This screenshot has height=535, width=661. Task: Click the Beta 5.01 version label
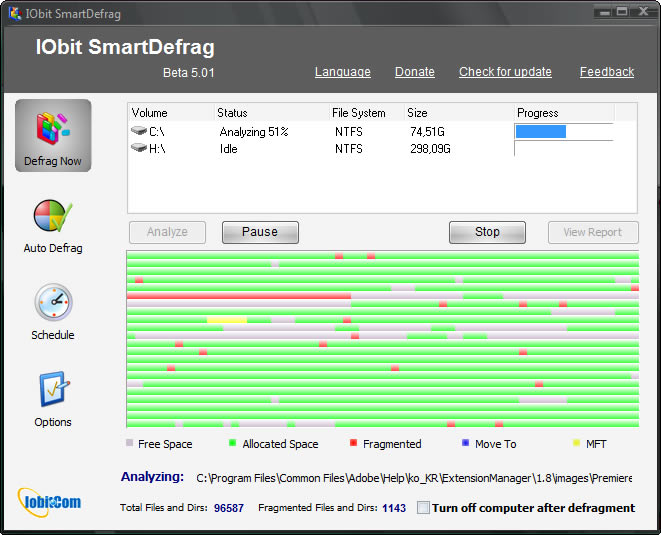pyautogui.click(x=188, y=73)
